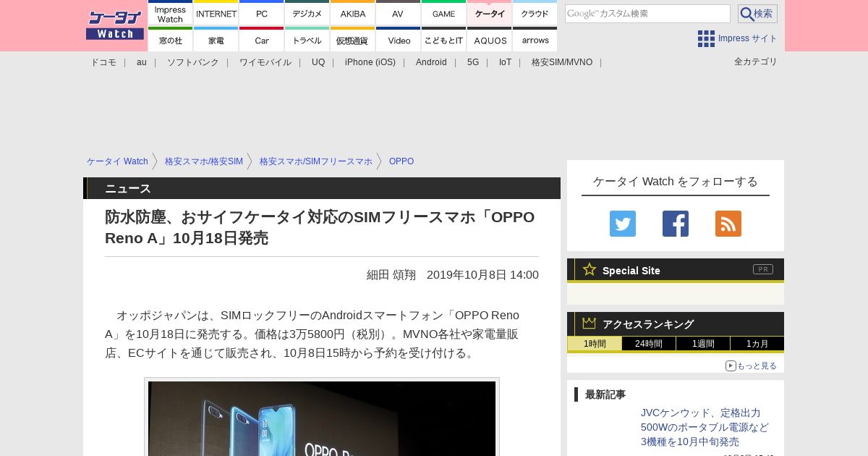Open the Facebook page icon
This screenshot has width=868, height=456.
click(x=676, y=224)
